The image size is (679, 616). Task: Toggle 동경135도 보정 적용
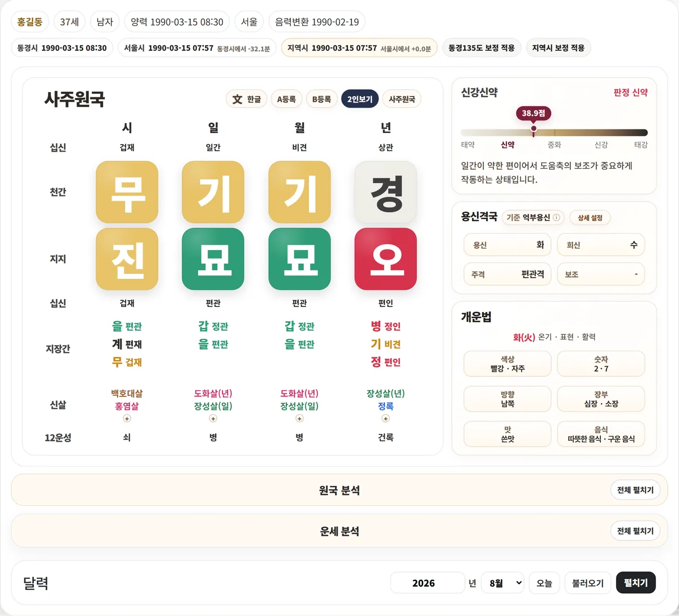pos(482,48)
